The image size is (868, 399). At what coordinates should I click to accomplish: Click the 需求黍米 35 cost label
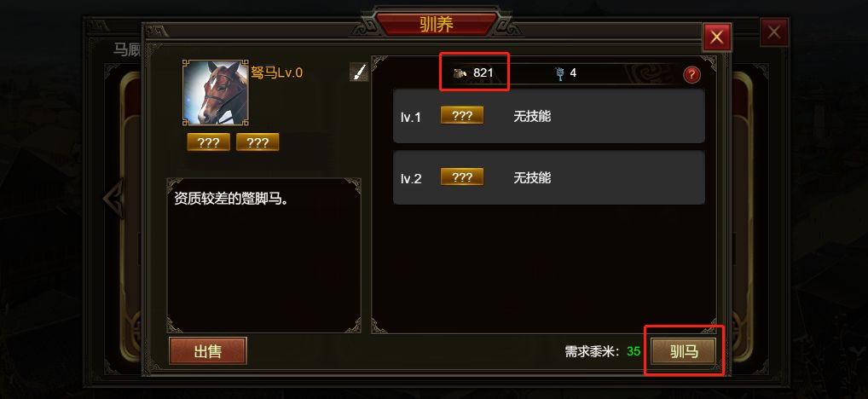click(602, 351)
